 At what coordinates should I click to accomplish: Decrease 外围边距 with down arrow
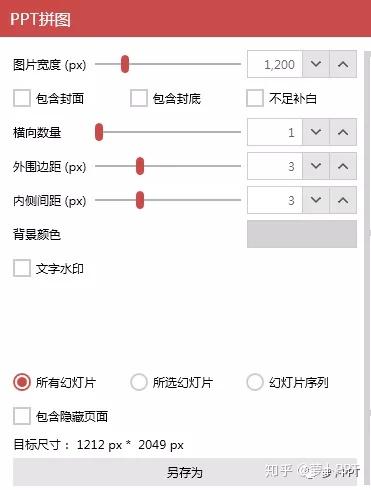coord(316,166)
